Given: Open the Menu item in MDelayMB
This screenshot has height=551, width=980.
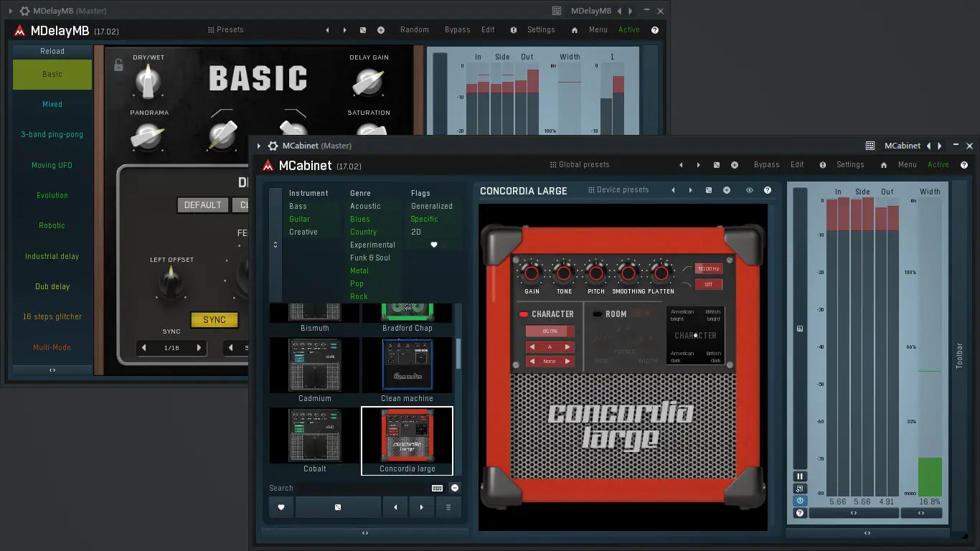Looking at the screenshot, I should 598,29.
